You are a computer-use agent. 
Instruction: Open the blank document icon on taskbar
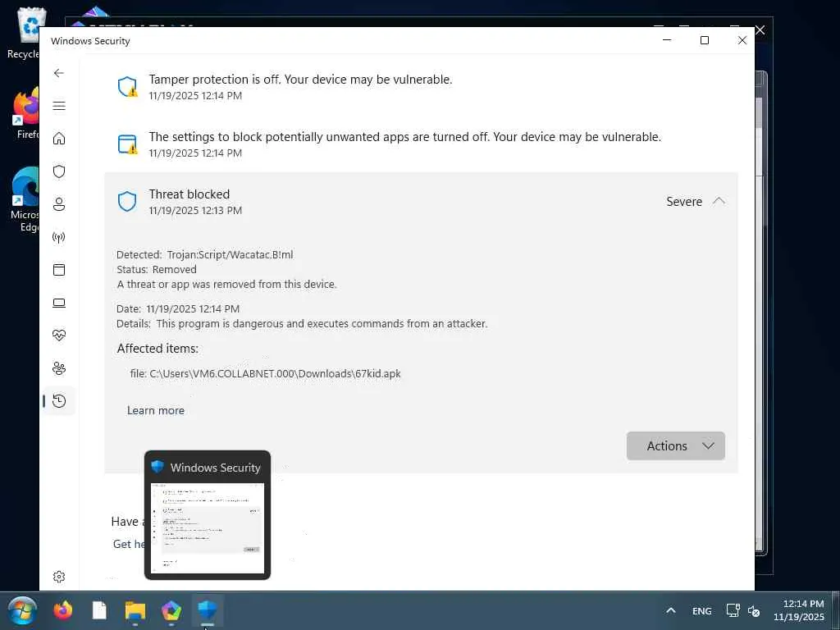[x=99, y=610]
